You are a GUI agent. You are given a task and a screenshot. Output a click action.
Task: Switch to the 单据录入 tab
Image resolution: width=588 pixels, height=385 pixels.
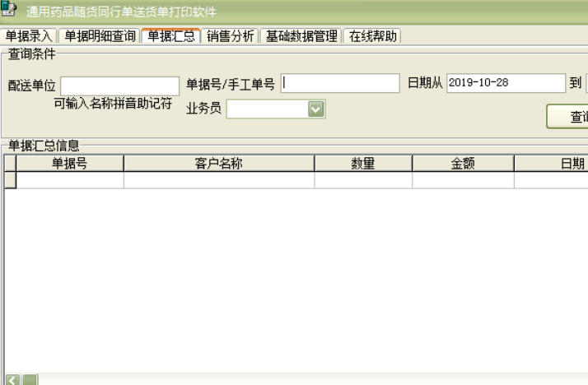coord(29,36)
